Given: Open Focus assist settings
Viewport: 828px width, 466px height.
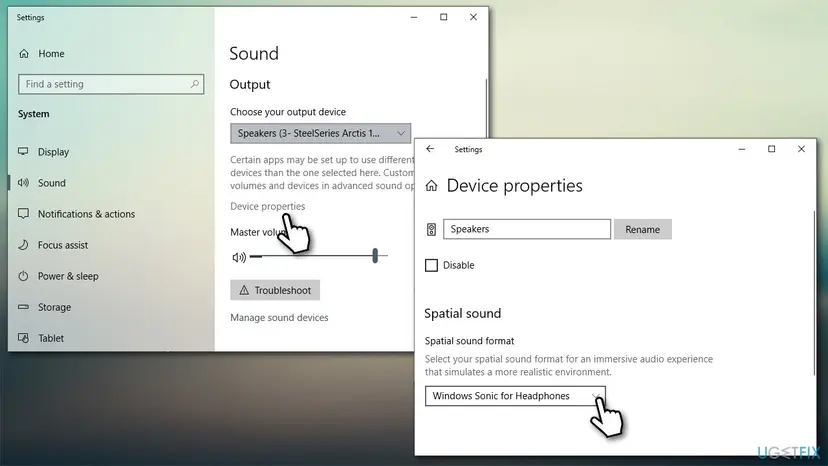Looking at the screenshot, I should point(63,245).
